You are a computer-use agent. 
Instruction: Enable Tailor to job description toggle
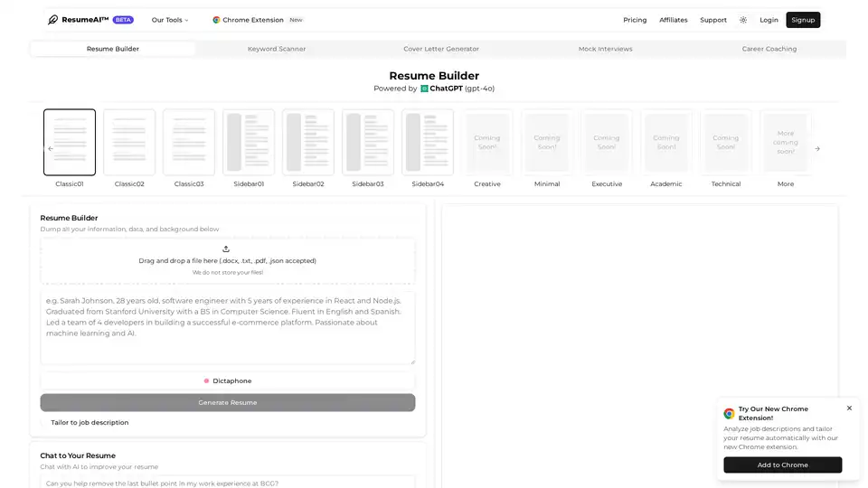(45, 422)
